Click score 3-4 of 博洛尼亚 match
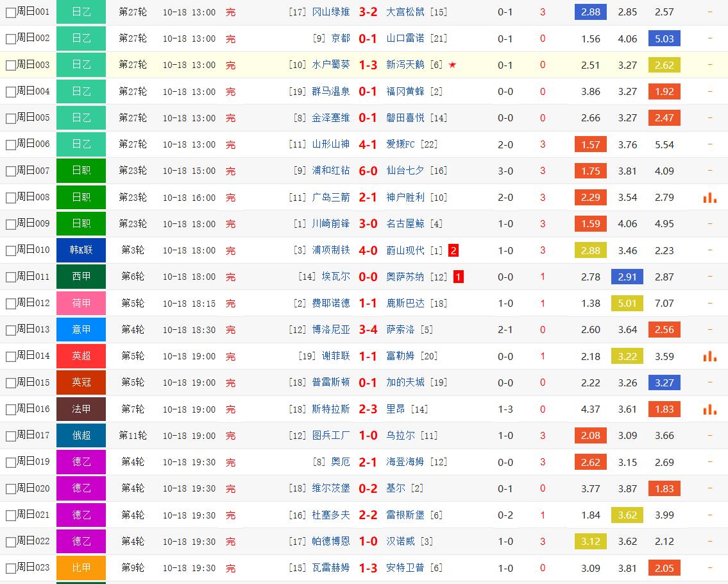728x584 pixels. pos(368,330)
